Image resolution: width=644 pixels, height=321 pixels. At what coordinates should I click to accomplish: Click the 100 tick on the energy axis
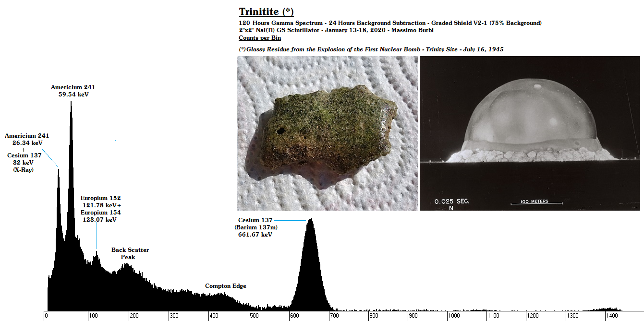pos(94,316)
